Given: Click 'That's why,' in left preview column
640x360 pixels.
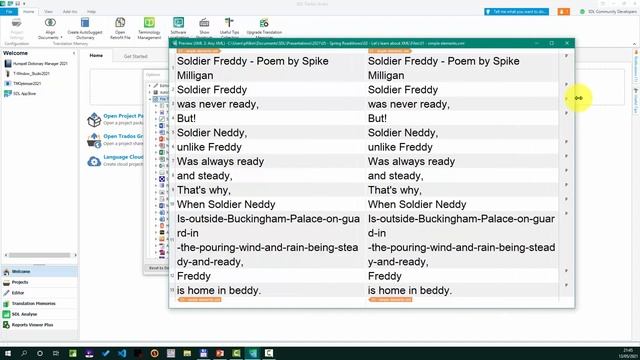Looking at the screenshot, I should coord(204,190).
